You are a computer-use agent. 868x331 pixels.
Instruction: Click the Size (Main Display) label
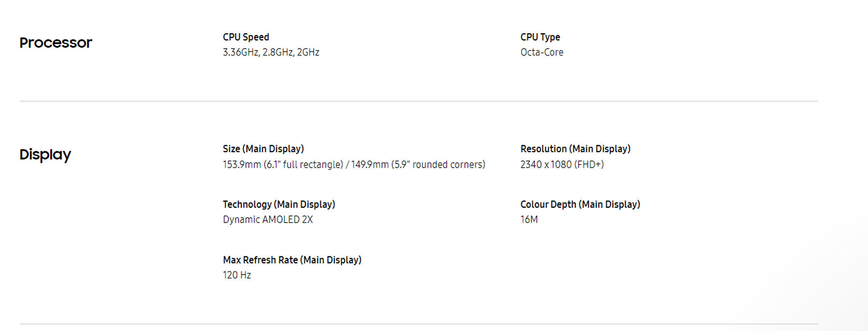(263, 149)
